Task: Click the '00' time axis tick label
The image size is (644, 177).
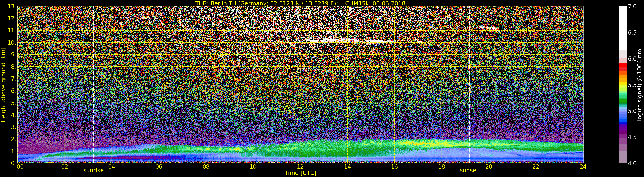Action: pyautogui.click(x=20, y=167)
